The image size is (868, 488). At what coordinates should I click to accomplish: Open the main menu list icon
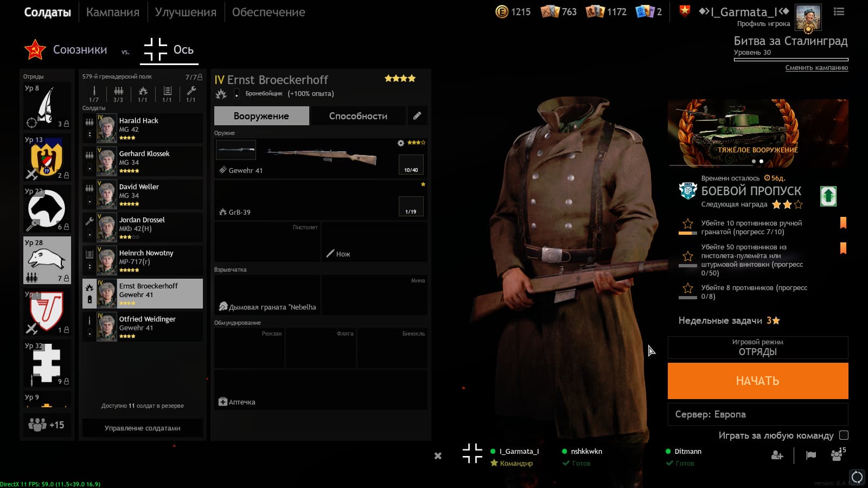(839, 11)
